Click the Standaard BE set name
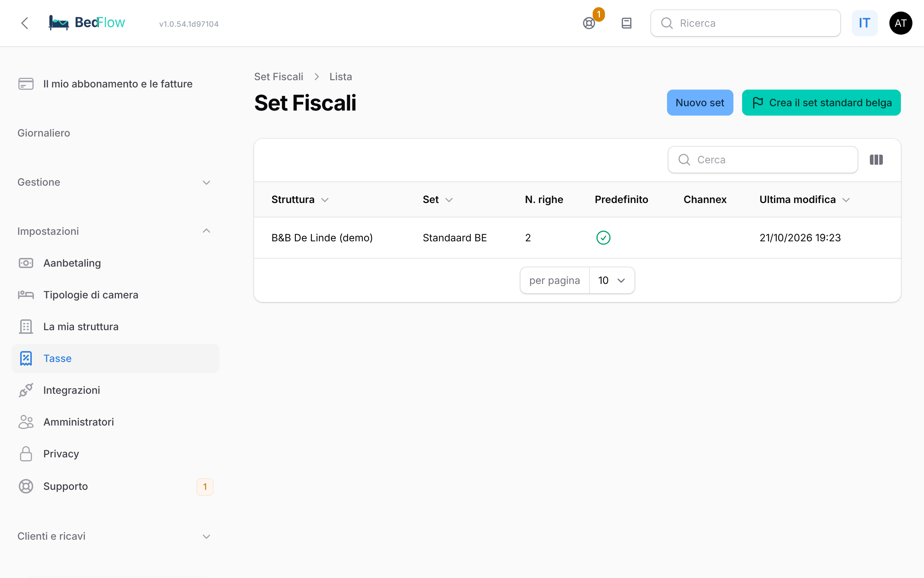This screenshot has width=924, height=578. point(455,238)
